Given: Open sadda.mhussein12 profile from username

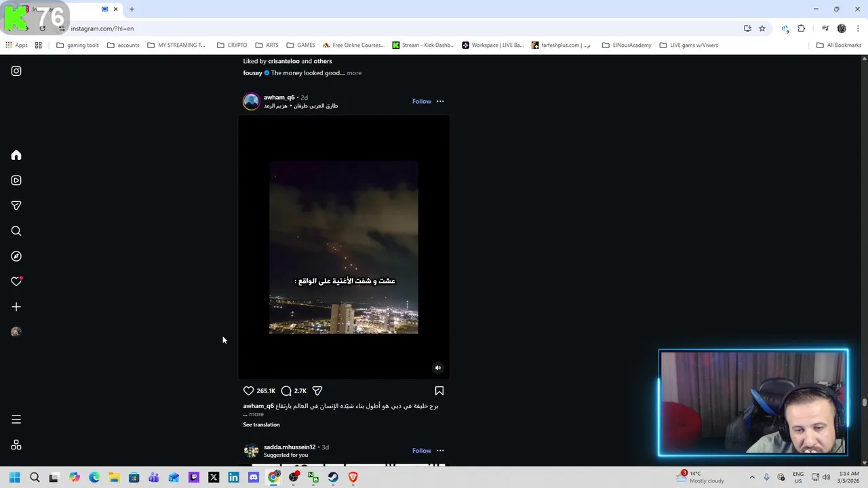Looking at the screenshot, I should tap(290, 447).
